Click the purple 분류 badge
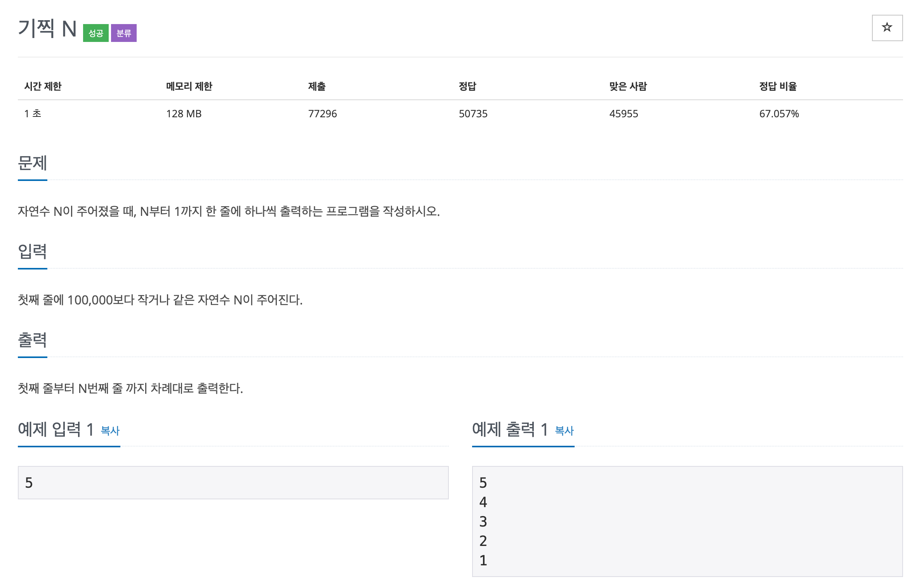 [124, 34]
